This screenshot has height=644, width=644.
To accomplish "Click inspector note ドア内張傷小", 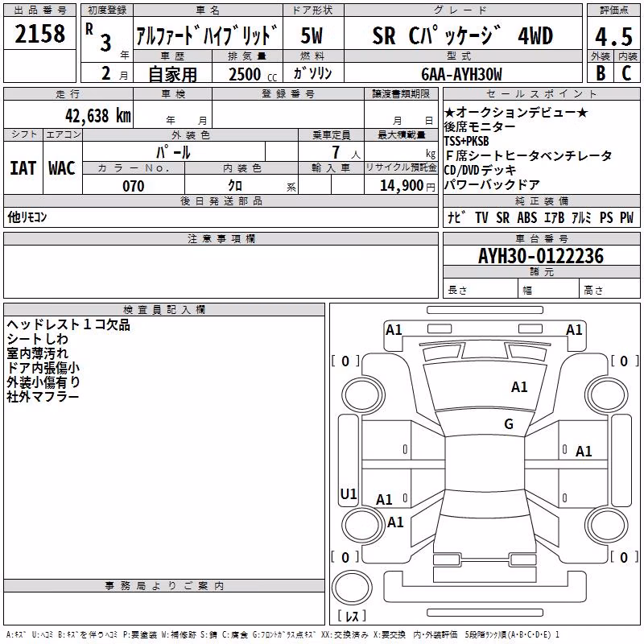I will click(x=43, y=368).
